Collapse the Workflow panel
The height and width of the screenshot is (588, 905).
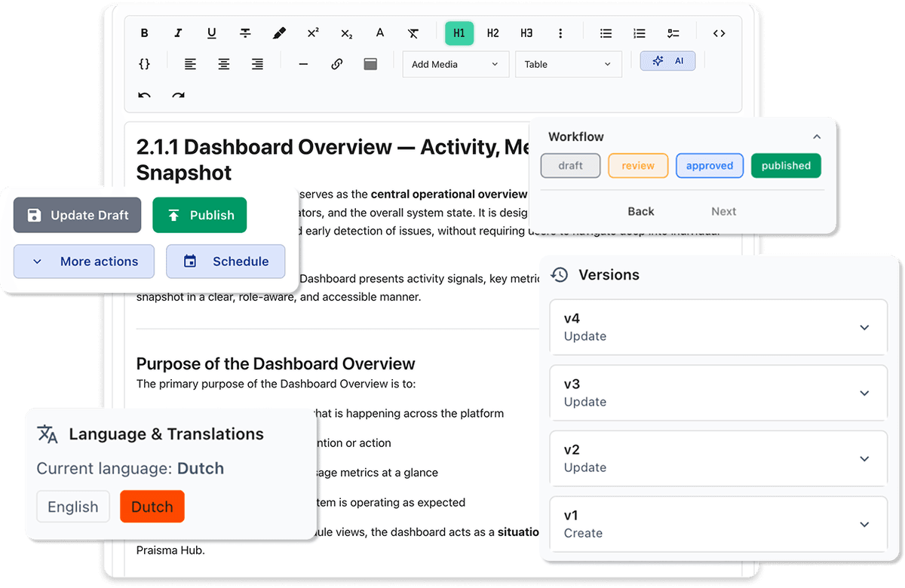click(816, 136)
